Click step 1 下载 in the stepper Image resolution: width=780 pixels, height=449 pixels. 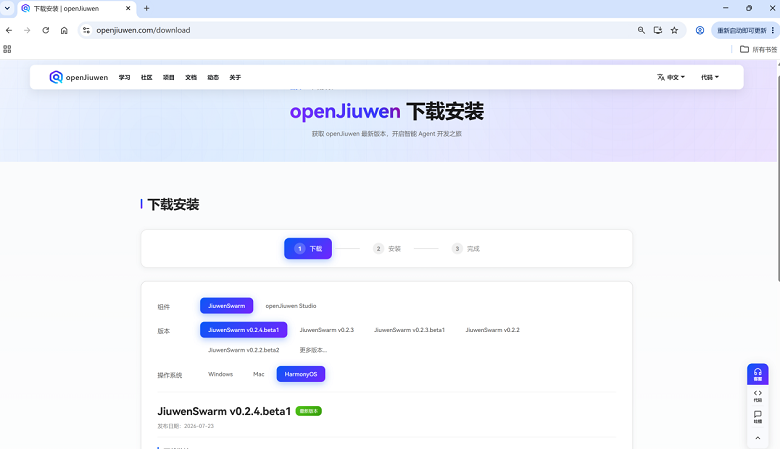(308, 249)
